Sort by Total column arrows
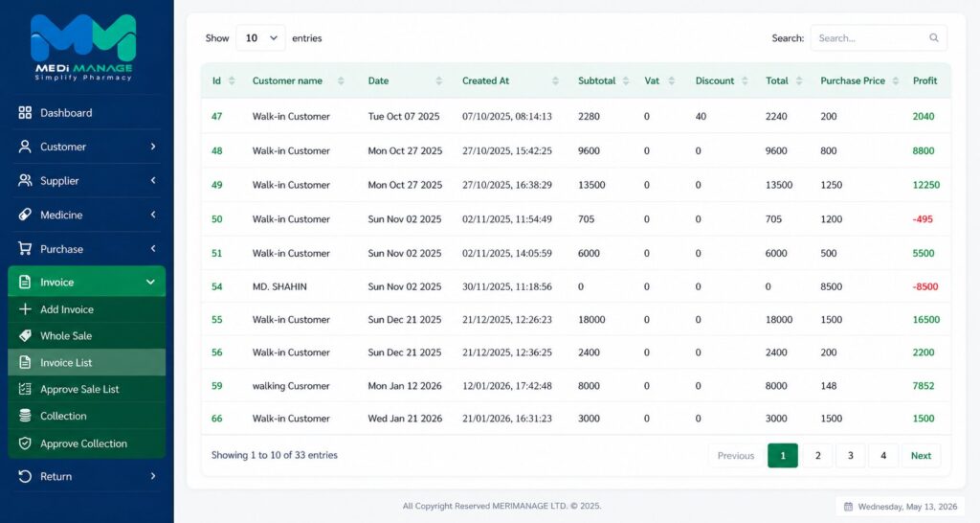Screen dimensions: 980x523 (x=799, y=80)
